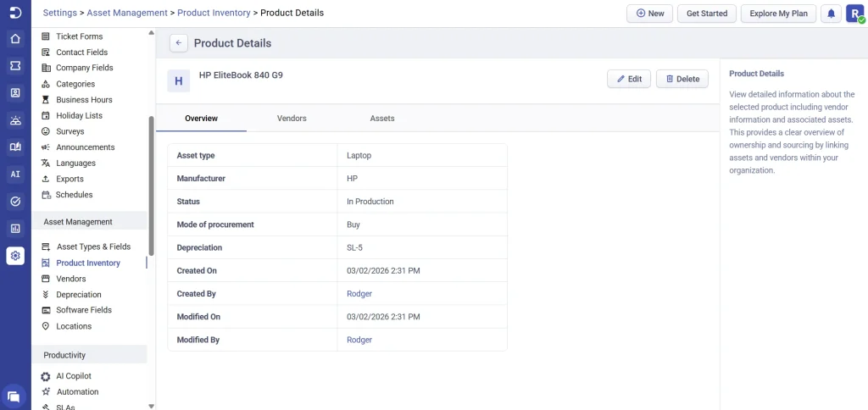The image size is (868, 410).
Task: Click the back arrow beside Product Details
Action: click(179, 43)
